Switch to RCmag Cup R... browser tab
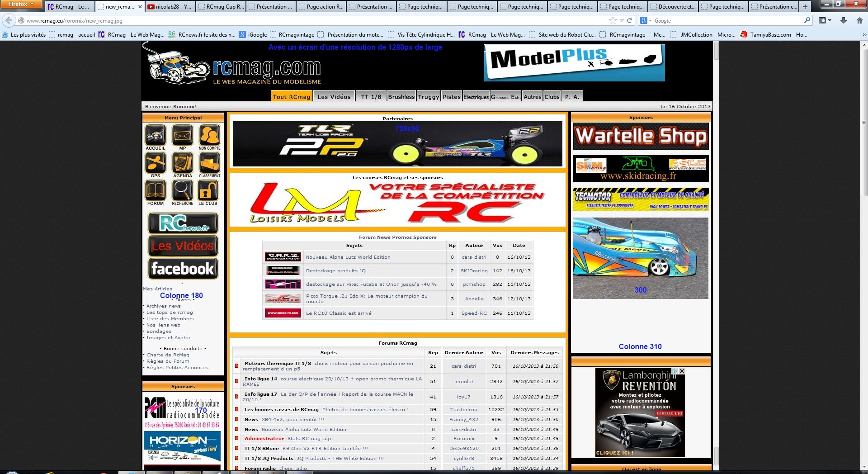The height and width of the screenshot is (474, 868). [221, 7]
